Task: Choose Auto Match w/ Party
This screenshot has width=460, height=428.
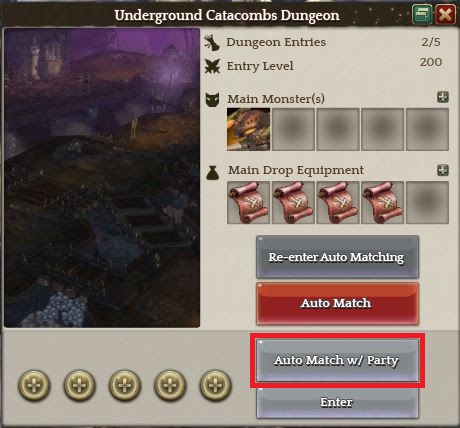Action: tap(337, 360)
